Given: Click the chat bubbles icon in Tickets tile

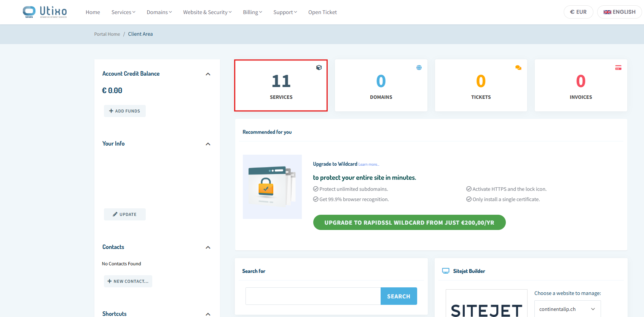Looking at the screenshot, I should click(518, 68).
